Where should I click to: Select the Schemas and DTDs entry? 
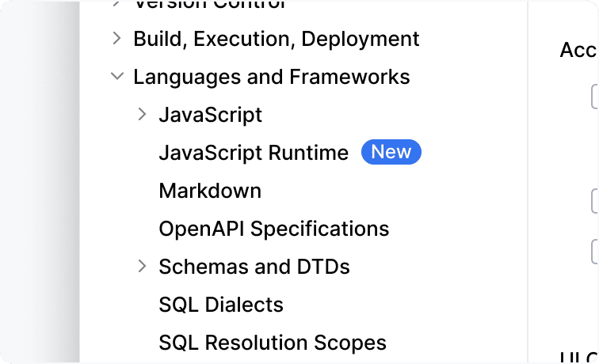[x=254, y=267]
